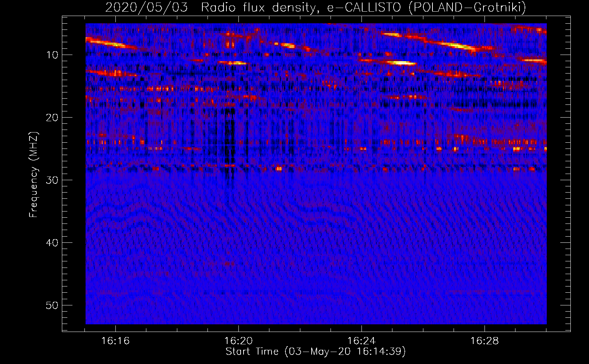Click the 50 frequency tick label
The height and width of the screenshot is (364, 589).
52,305
